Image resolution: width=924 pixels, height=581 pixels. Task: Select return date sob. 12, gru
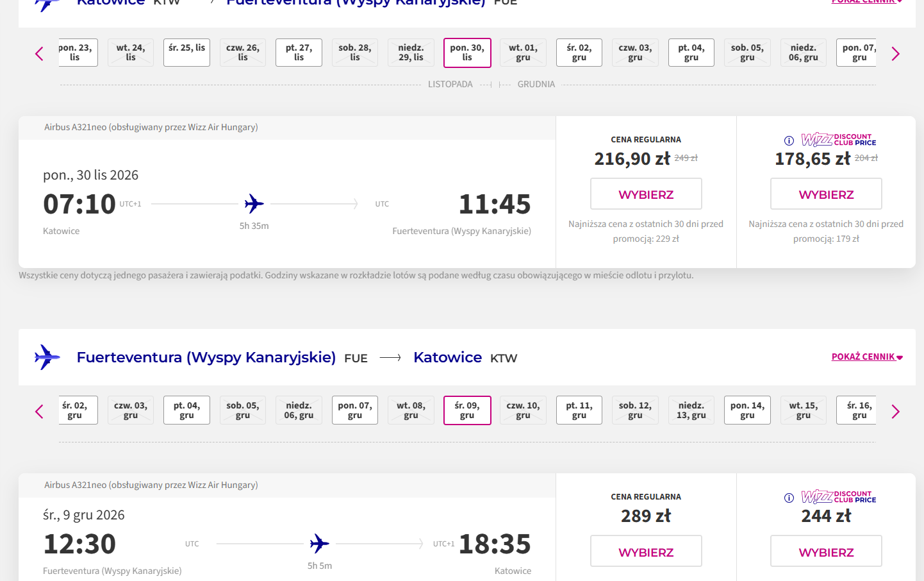(635, 410)
